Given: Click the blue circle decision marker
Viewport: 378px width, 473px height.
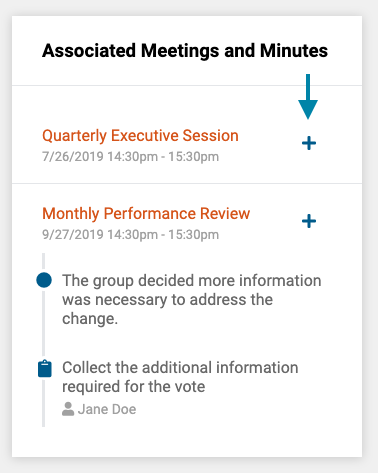Looking at the screenshot, I should (x=44, y=280).
